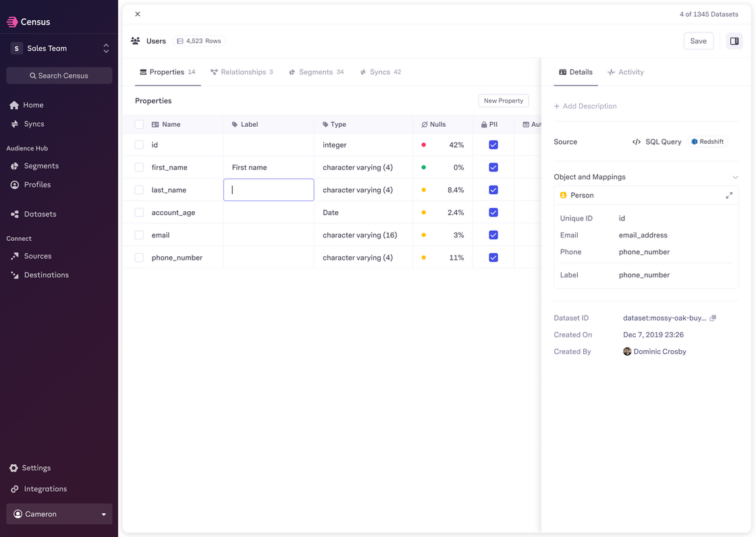
Task: Open the Cameron user menu
Action: pyautogui.click(x=59, y=514)
